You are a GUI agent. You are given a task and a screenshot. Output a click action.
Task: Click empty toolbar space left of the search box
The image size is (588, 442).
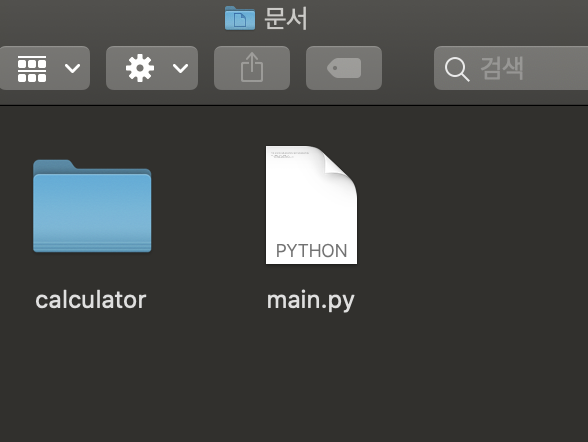pyautogui.click(x=408, y=68)
